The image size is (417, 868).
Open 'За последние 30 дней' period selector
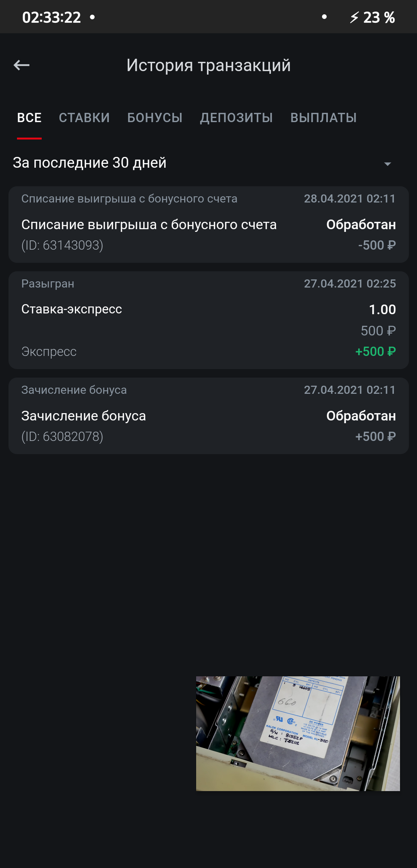tap(208, 163)
